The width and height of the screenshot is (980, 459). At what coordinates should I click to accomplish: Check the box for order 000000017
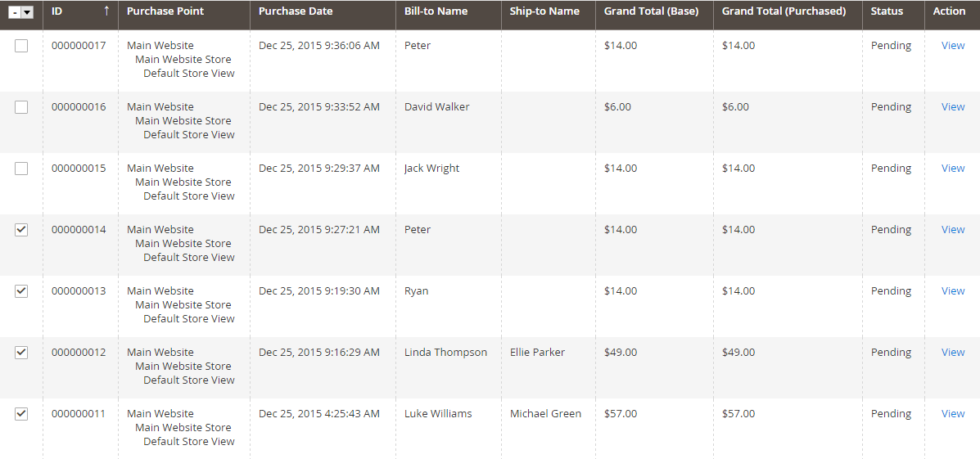21,46
